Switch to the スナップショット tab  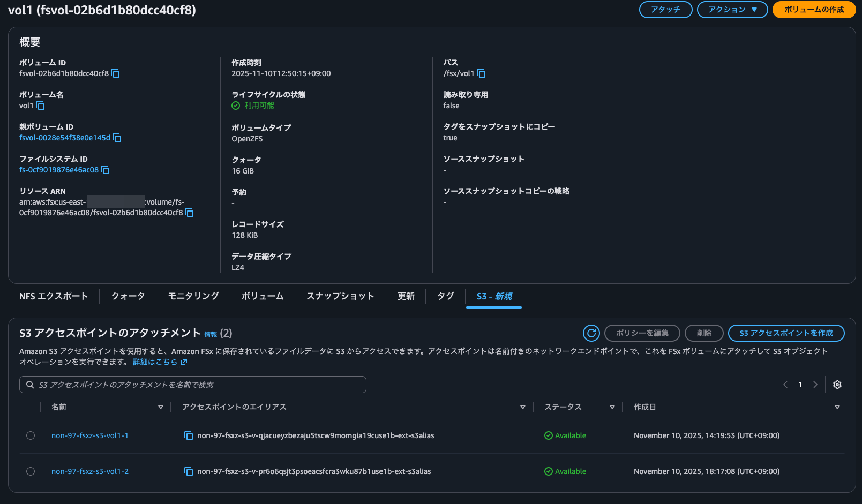pyautogui.click(x=340, y=296)
